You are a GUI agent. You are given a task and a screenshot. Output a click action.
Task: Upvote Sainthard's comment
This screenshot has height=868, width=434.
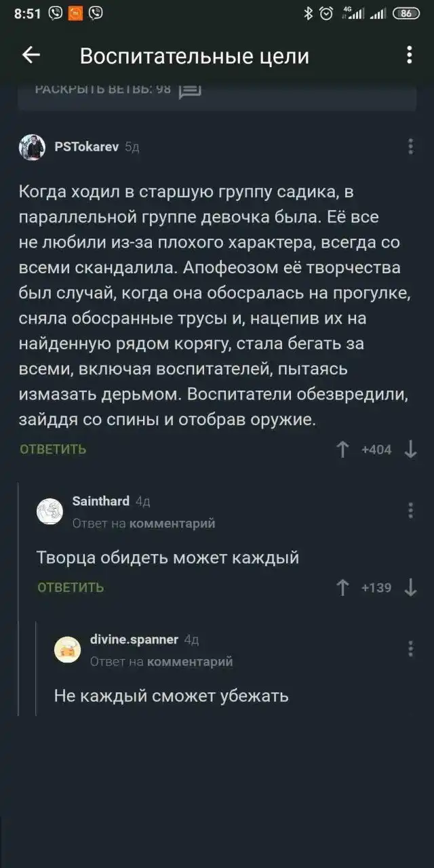pos(343,587)
